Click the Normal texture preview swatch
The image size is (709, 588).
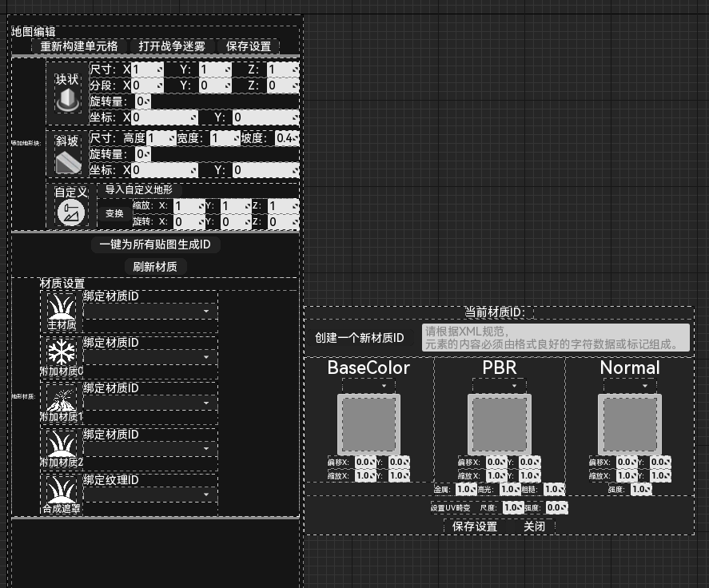pos(629,423)
